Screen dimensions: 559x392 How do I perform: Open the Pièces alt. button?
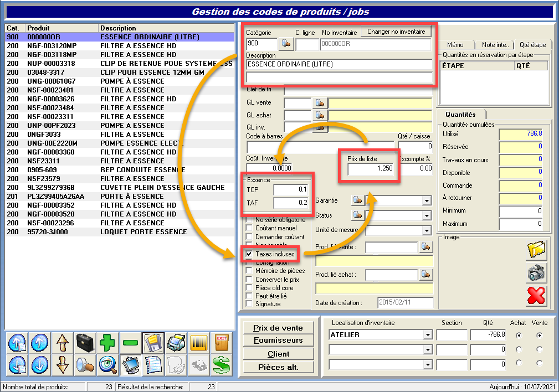(278, 367)
